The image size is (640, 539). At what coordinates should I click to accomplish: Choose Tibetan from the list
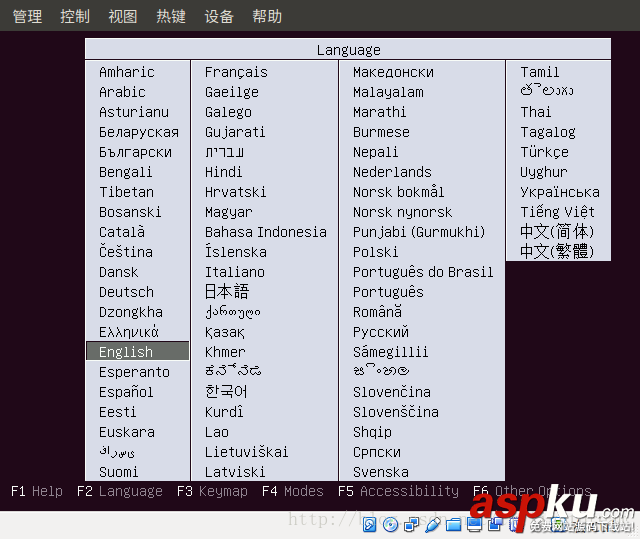pyautogui.click(x=127, y=192)
